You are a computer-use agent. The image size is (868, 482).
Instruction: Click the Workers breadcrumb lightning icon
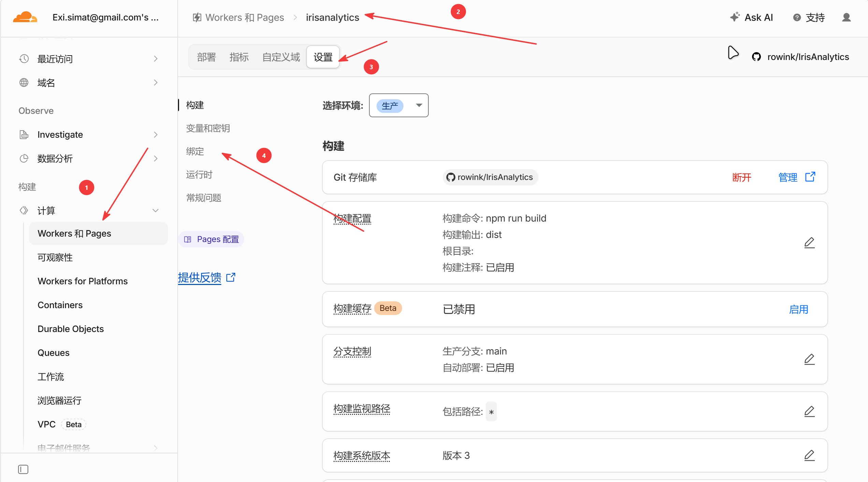tap(197, 17)
